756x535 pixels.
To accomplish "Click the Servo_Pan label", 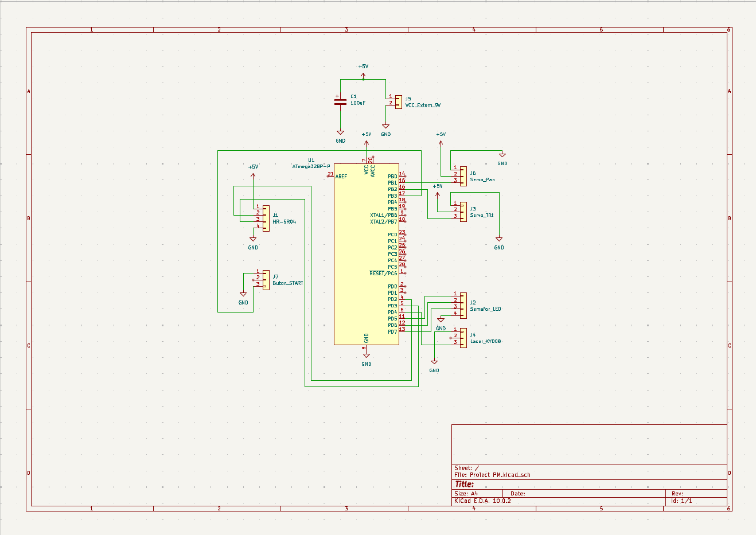I will 482,179.
